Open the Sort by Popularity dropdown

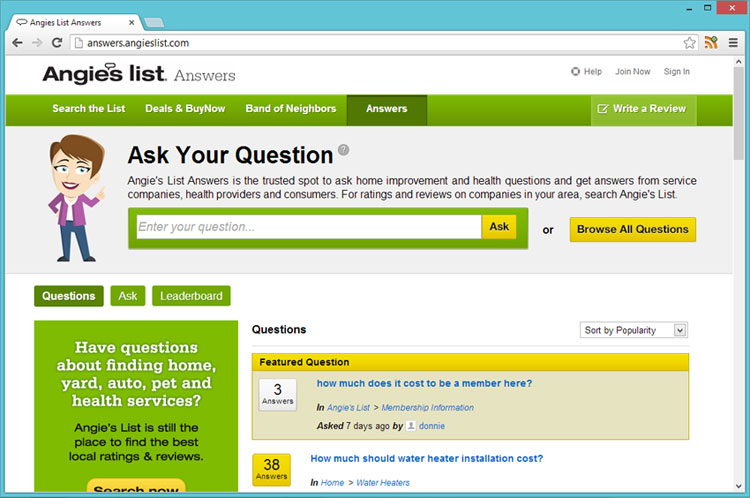click(x=634, y=330)
